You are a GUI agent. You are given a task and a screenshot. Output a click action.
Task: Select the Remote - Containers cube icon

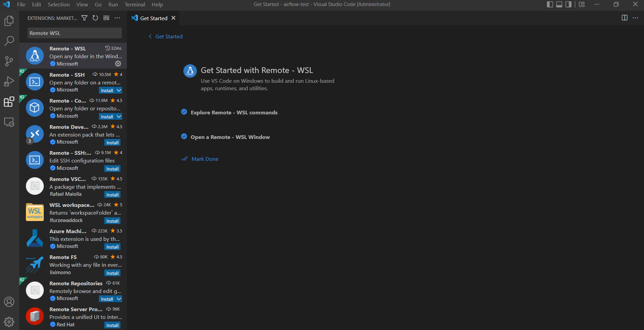(x=35, y=108)
